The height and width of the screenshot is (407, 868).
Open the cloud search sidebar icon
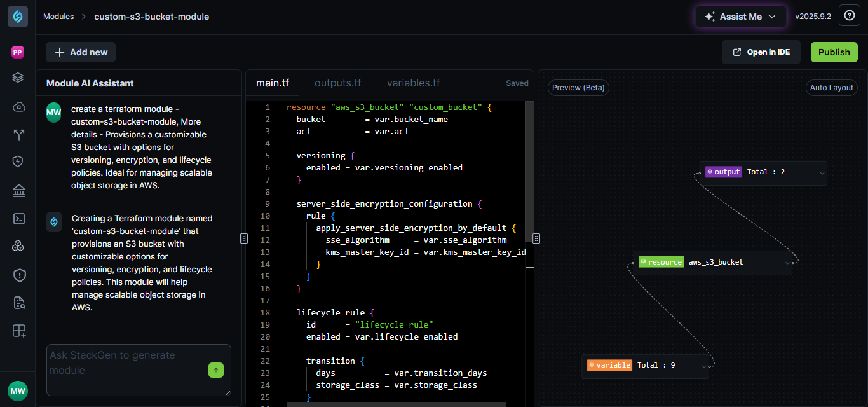pos(18,107)
